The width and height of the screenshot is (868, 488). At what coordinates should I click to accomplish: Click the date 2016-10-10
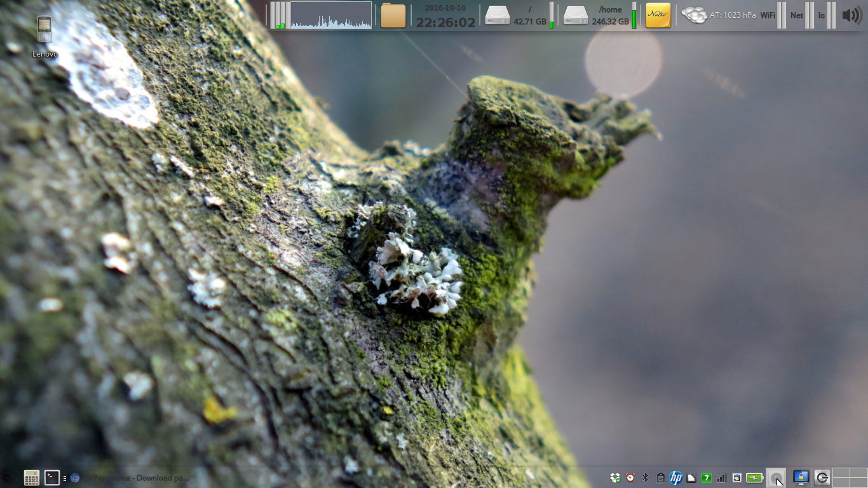pyautogui.click(x=445, y=8)
